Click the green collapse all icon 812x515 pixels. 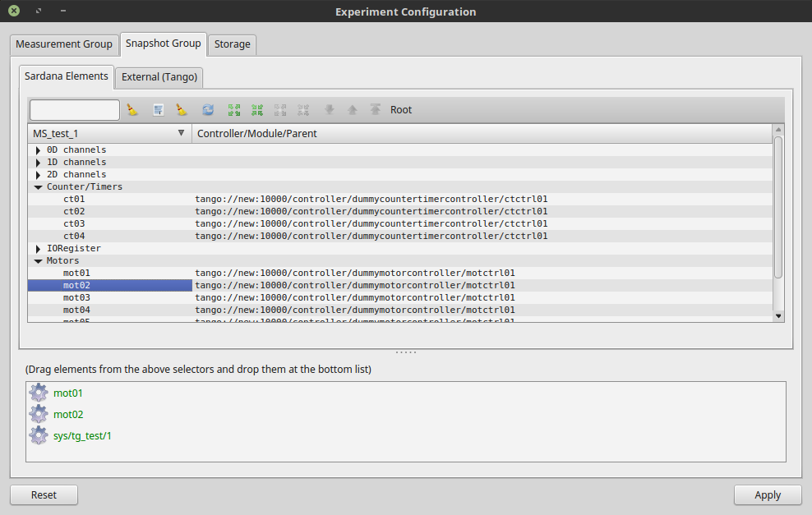tap(257, 110)
